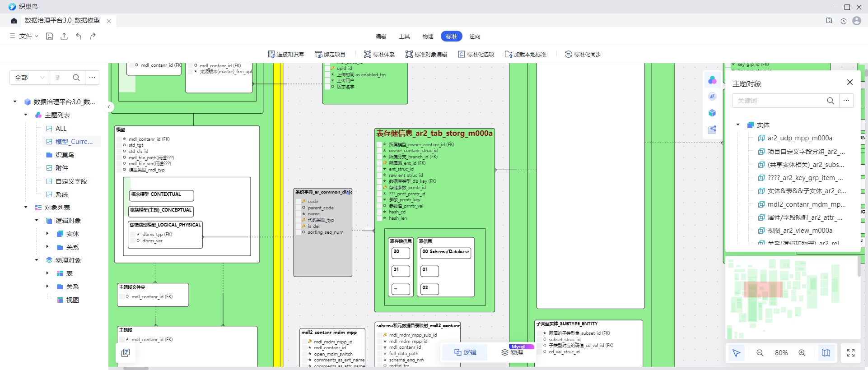868x370 pixels.
Task: Select the pointer cursor tool
Action: (737, 353)
